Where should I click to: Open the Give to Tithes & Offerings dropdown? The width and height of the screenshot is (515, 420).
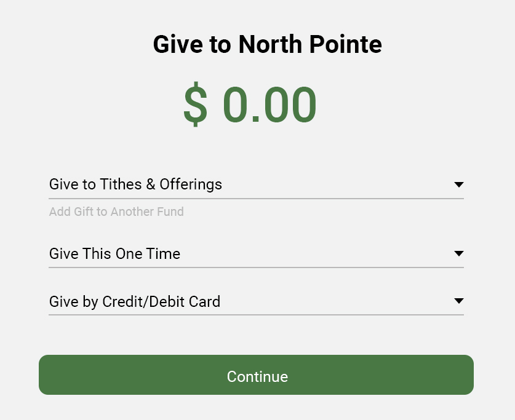tap(256, 184)
